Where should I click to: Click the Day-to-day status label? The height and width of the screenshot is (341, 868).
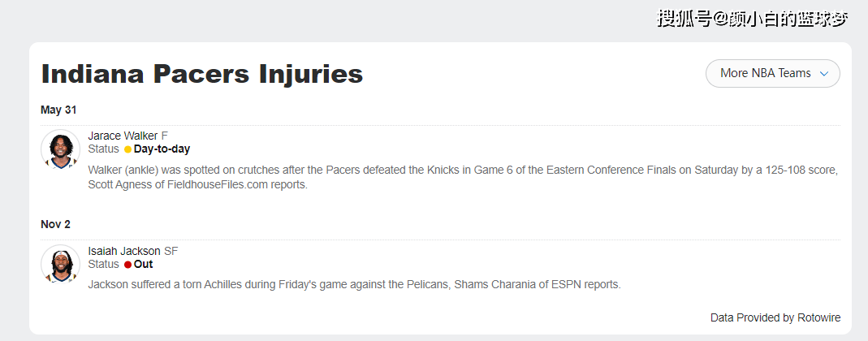click(x=162, y=149)
